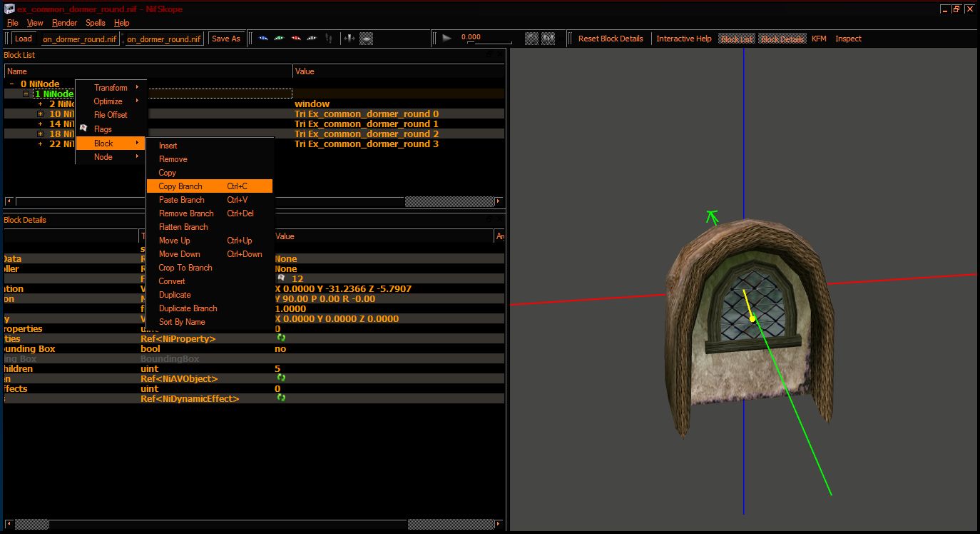Choose Flags in the context menu

(x=111, y=129)
